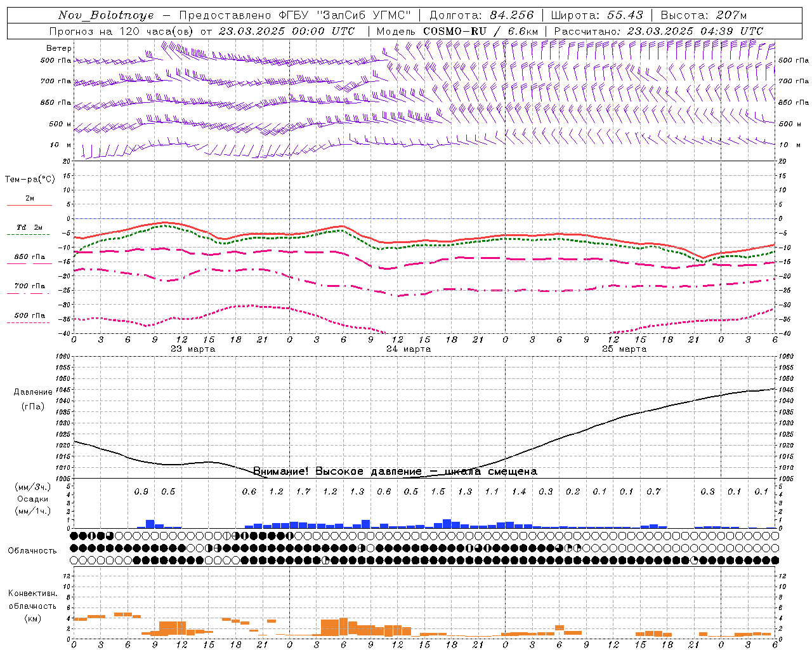The height and width of the screenshot is (650, 812).
Task: Click the "850 гПа" entry in the temperature legend
Action: pos(30,257)
